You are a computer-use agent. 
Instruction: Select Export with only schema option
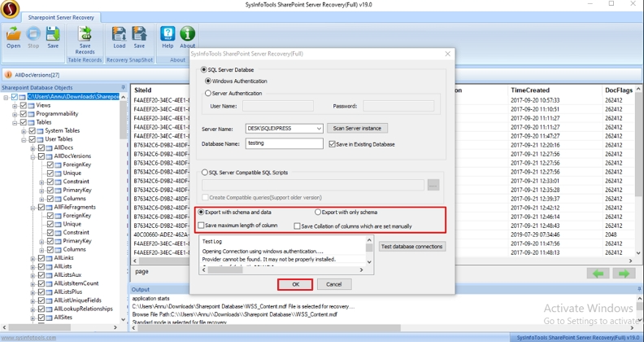318,213
